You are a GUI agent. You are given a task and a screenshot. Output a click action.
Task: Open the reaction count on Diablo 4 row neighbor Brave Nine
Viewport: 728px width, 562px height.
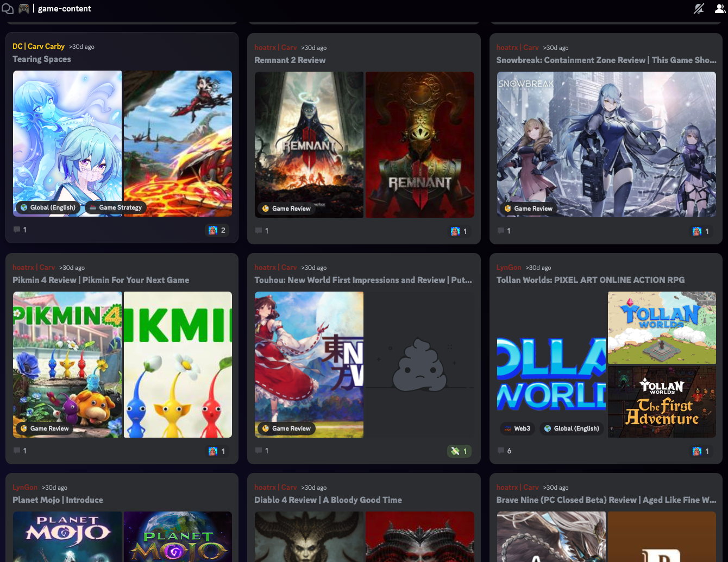[x=701, y=559]
